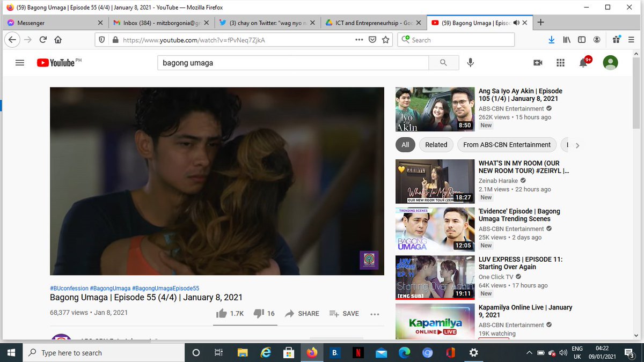
Task: Close the ICT and Entrepreneurship tab
Action: 419,23
